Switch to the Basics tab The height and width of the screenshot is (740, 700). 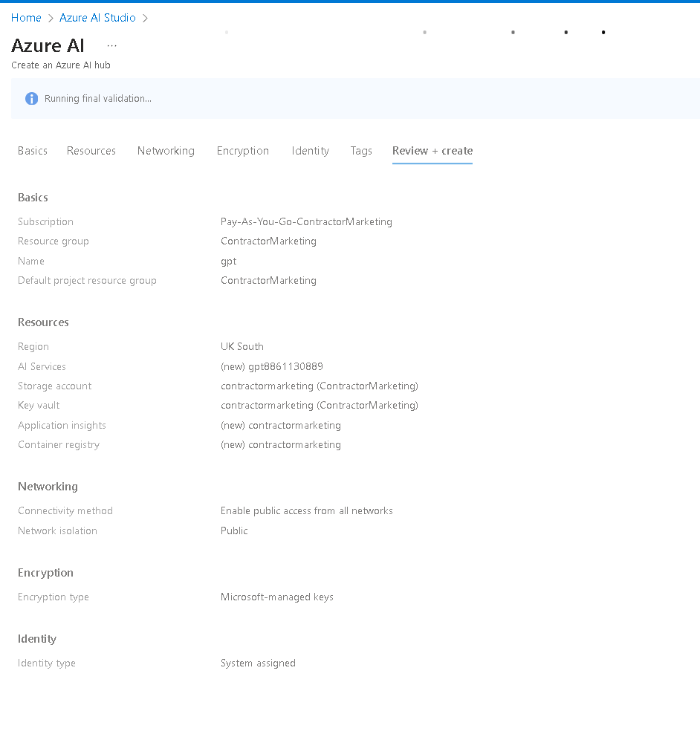pos(33,151)
